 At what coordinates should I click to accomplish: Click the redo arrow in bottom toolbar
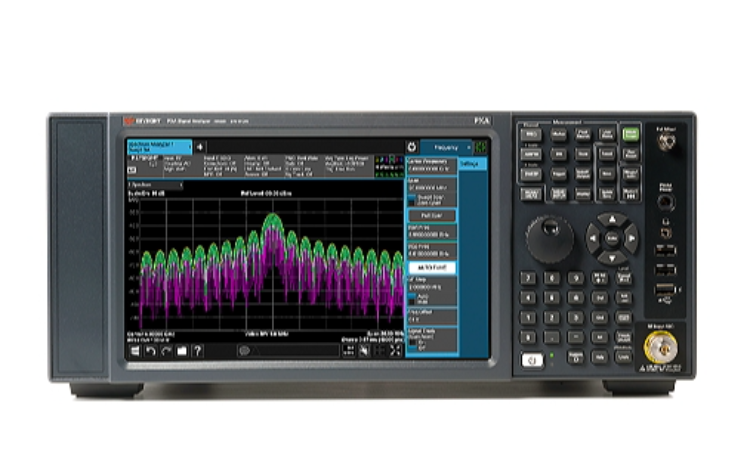coord(166,352)
